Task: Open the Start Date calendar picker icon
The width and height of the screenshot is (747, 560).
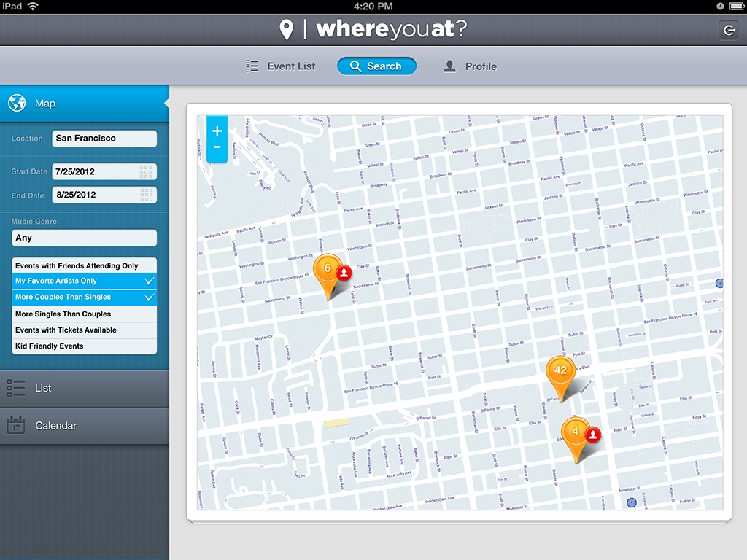Action: (146, 171)
